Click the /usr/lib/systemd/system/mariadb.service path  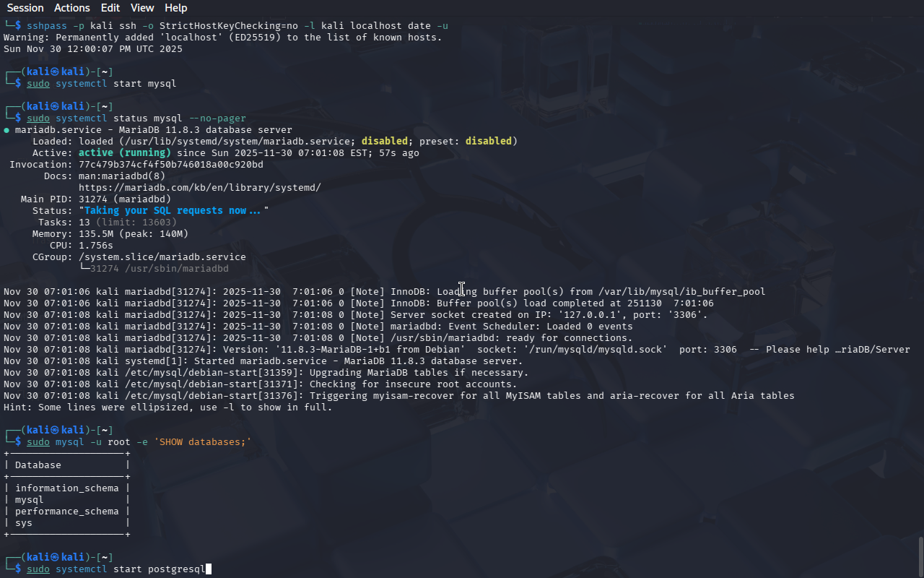(x=237, y=142)
